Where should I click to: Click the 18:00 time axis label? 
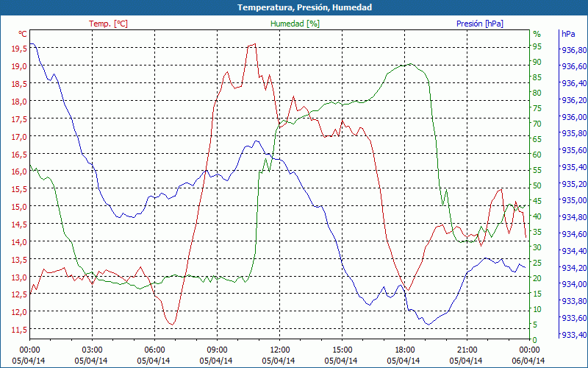click(404, 350)
